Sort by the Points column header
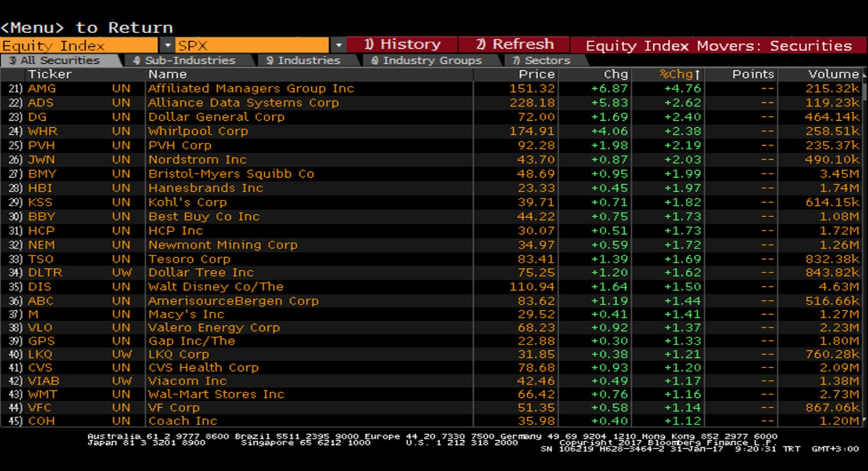The width and height of the screenshot is (868, 471). pos(753,74)
